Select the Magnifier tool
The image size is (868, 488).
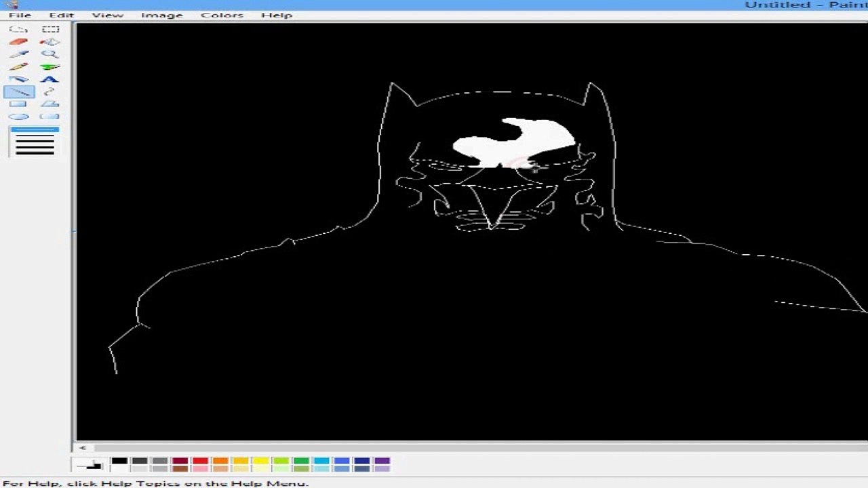pos(50,54)
